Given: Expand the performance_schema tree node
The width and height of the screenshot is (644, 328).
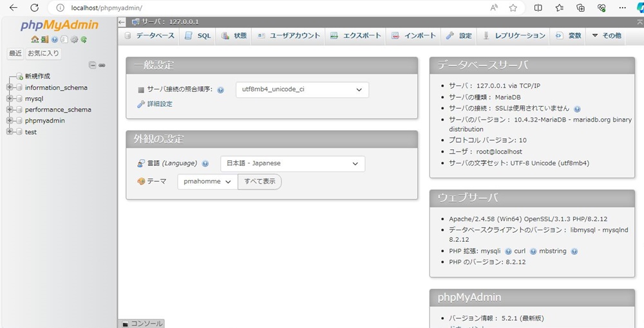Looking at the screenshot, I should 10,109.
